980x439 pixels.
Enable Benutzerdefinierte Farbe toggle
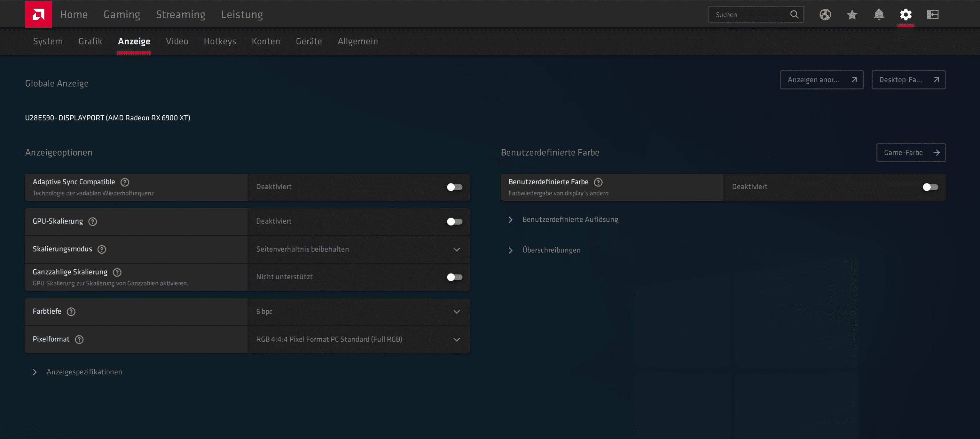pyautogui.click(x=930, y=187)
